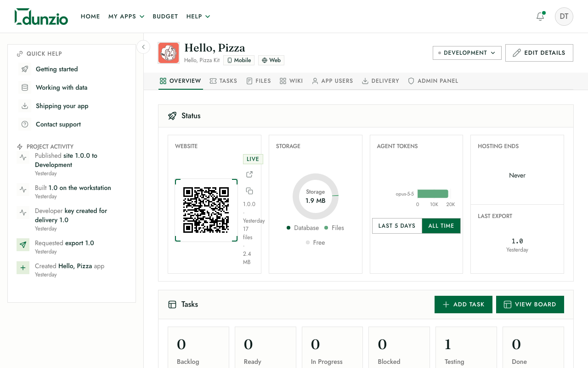Click the Getting started rocket icon
Viewport: 588px width, 368px height.
coord(25,69)
